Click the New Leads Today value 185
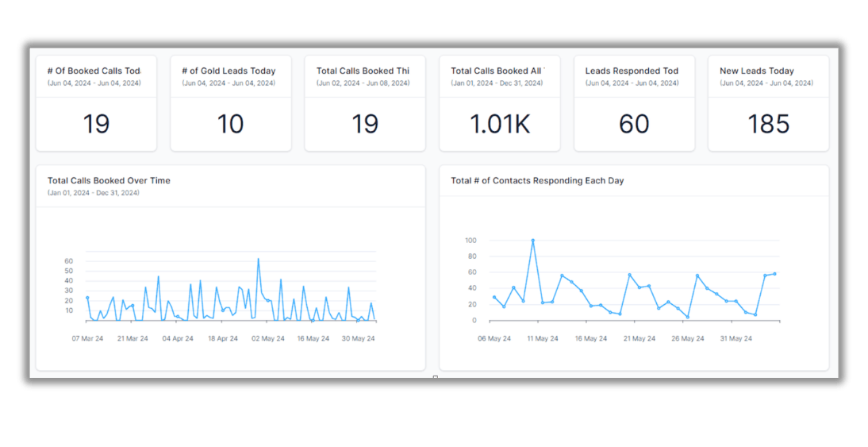 (x=768, y=124)
